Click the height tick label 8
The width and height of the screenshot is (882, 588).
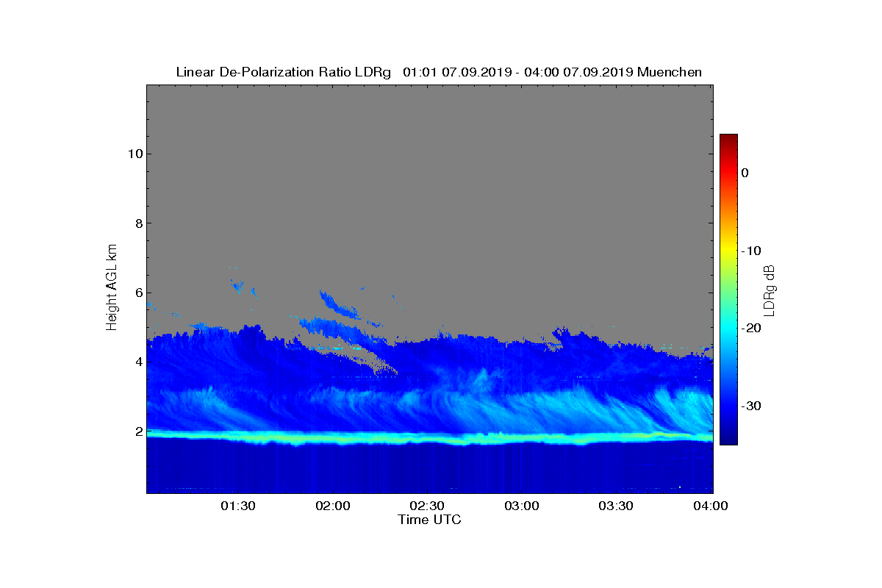coord(137,223)
